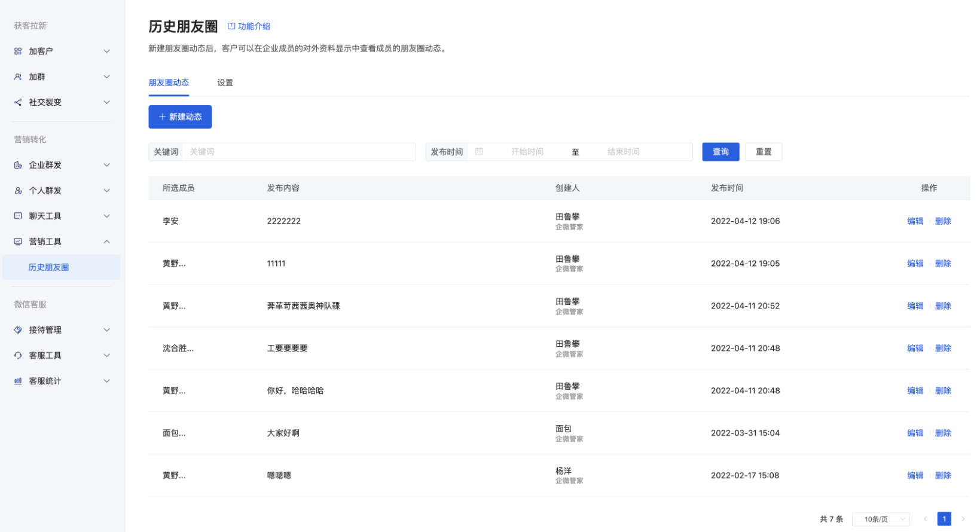Image resolution: width=980 pixels, height=532 pixels.
Task: Click the calendar icon in 发布时间
Action: pos(479,152)
